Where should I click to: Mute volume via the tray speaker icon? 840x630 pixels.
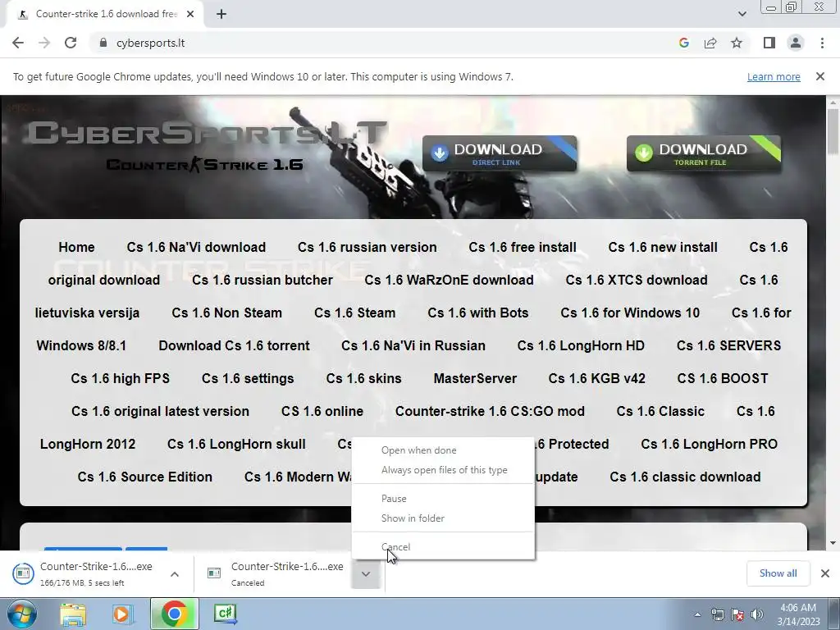tap(757, 614)
